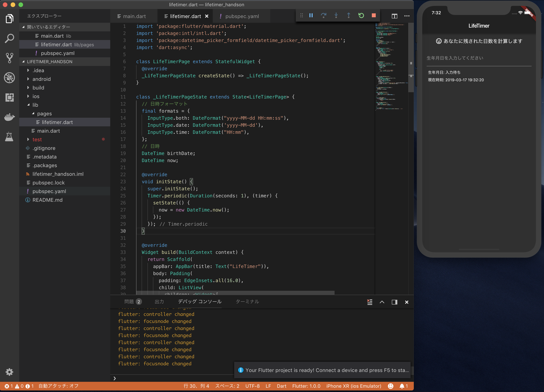Open the Manage gear menu
The image size is (544, 392).
click(9, 372)
